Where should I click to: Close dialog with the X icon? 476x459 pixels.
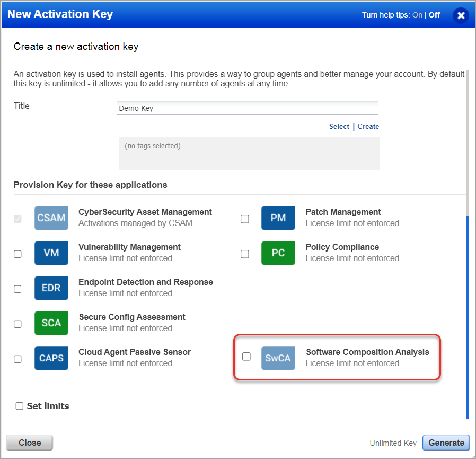click(461, 15)
